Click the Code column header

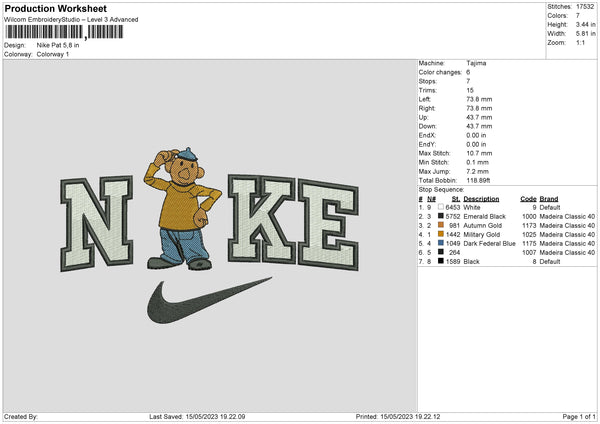(528, 199)
